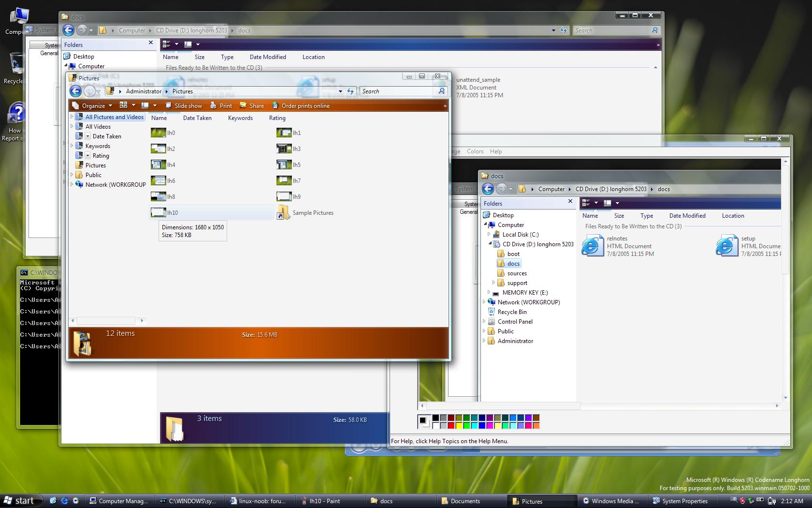
Task: Select All Videos in navigation pane
Action: [98, 126]
